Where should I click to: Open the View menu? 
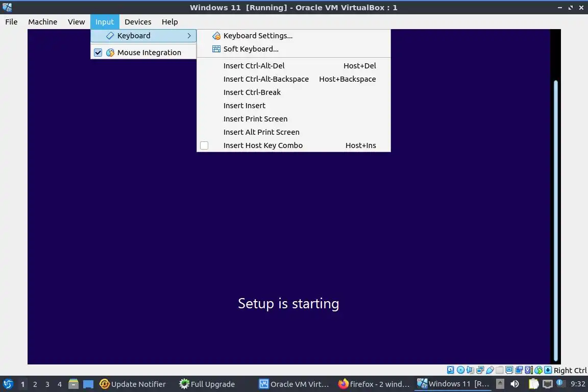click(76, 22)
